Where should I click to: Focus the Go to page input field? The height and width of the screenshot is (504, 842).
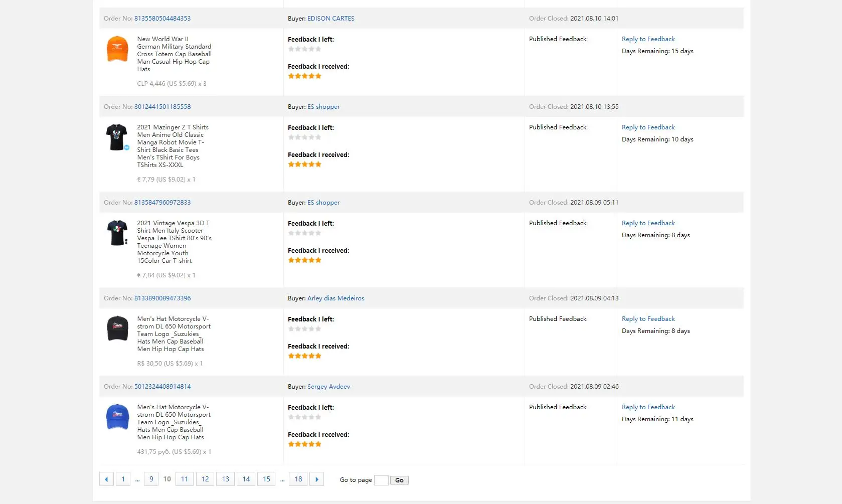[x=381, y=480]
